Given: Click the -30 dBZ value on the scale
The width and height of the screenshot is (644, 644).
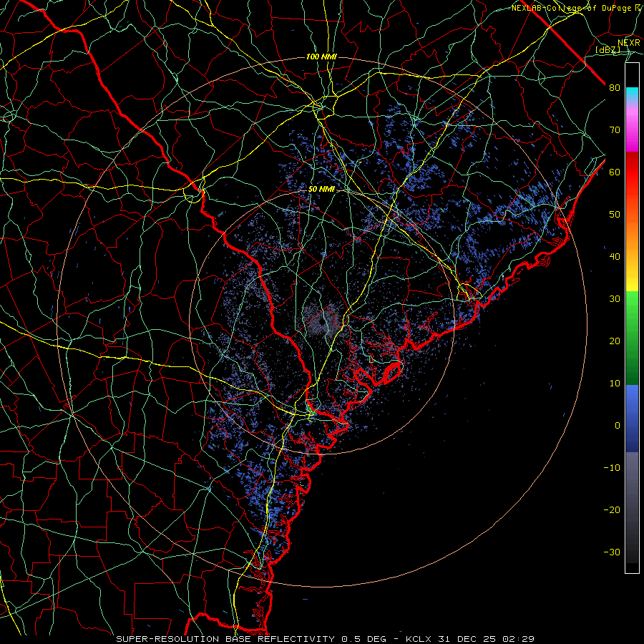Looking at the screenshot, I should click(612, 552).
